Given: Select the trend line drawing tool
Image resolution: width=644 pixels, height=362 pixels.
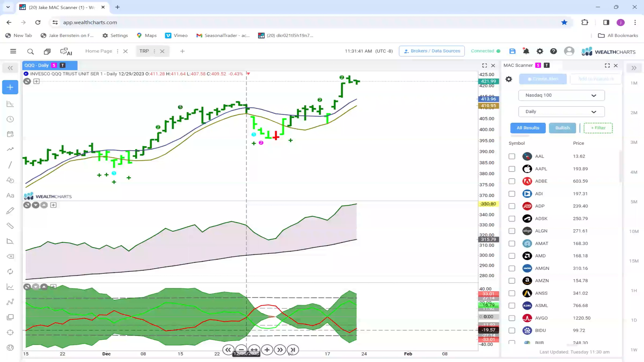Looking at the screenshot, I should click(x=10, y=165).
